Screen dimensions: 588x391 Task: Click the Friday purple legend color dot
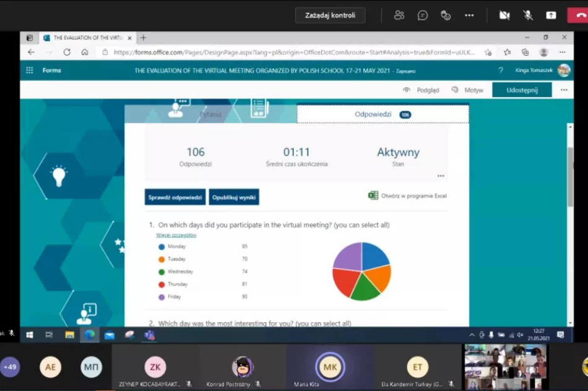pos(162,297)
